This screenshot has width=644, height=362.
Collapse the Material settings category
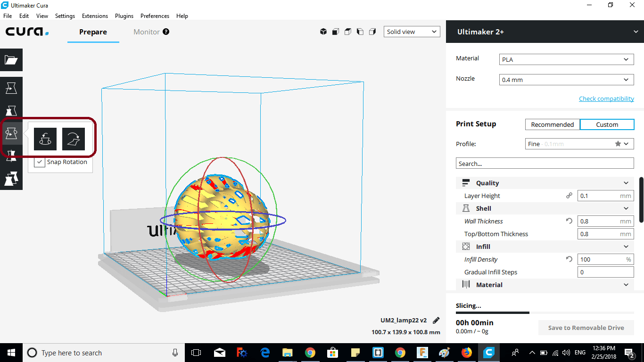click(545, 285)
